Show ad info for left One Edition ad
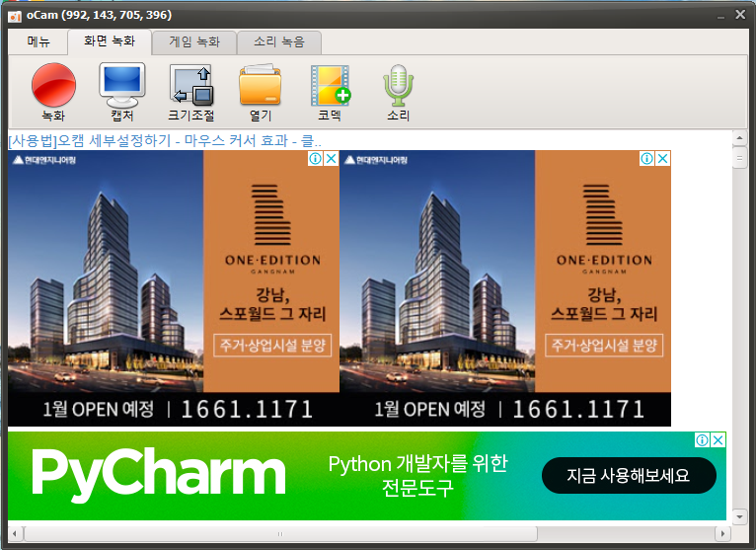 [x=315, y=158]
